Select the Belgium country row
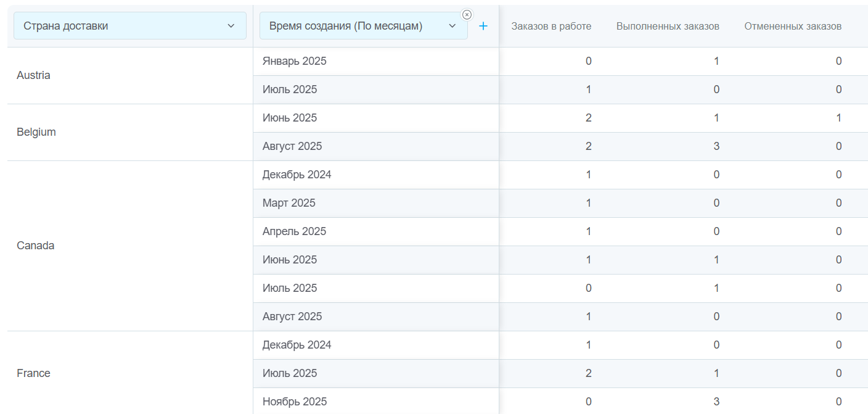 [x=36, y=132]
